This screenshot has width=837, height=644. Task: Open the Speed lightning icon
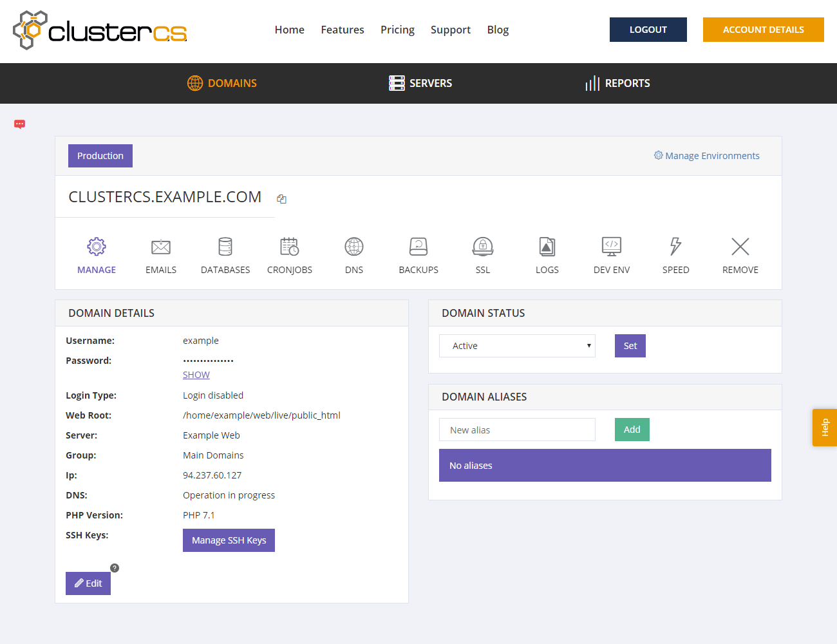[x=675, y=247]
